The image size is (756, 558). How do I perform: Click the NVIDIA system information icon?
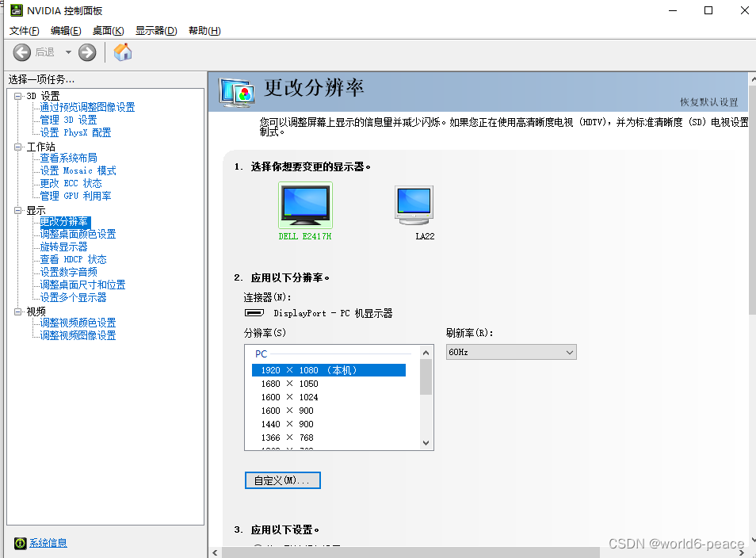21,544
